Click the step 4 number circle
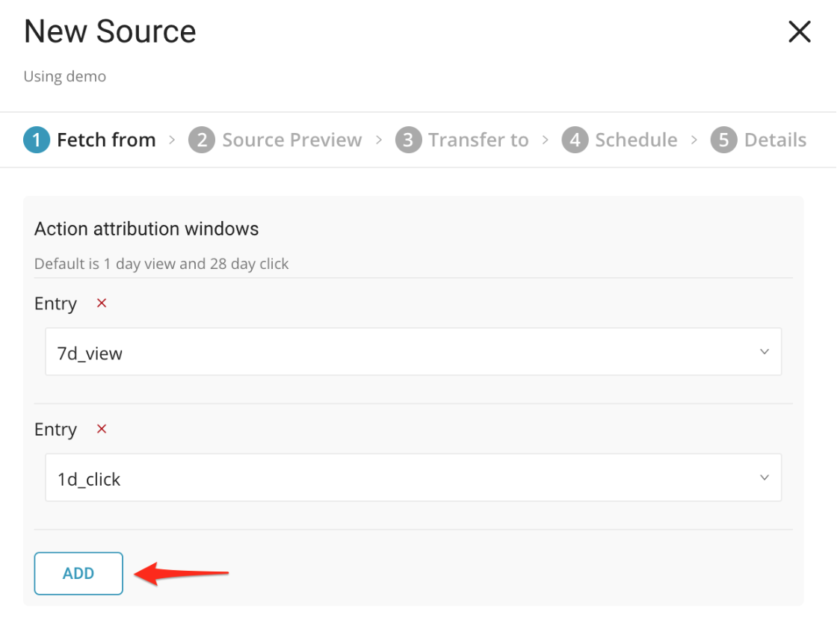Screen dimensions: 840x638 click(575, 140)
